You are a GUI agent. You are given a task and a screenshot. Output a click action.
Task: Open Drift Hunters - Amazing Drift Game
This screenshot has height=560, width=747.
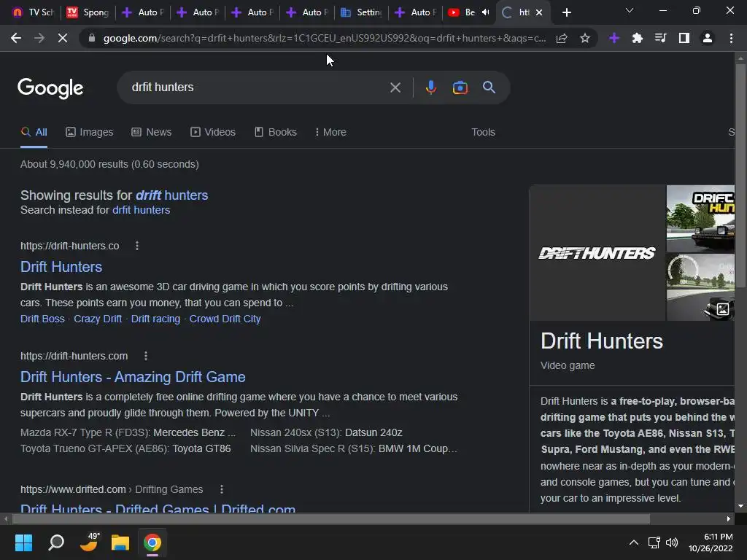[x=133, y=377]
